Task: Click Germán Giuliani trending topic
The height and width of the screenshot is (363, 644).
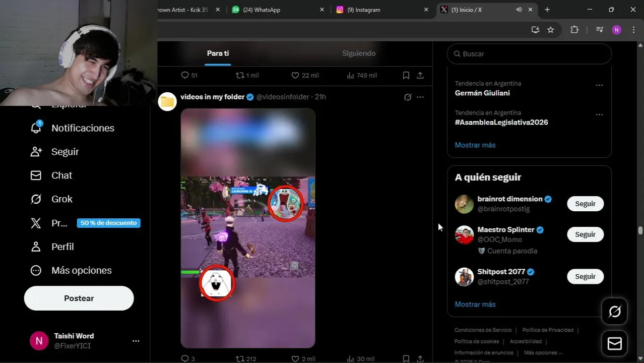Action: [482, 93]
